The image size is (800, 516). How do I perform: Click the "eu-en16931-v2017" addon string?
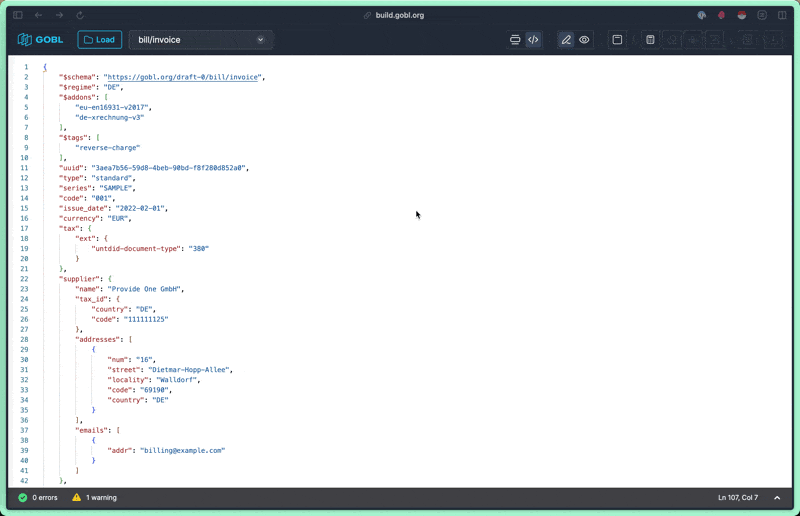coord(112,107)
